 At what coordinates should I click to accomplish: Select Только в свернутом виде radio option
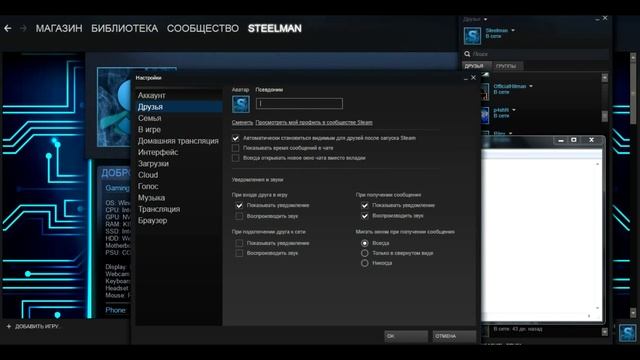tap(364, 253)
